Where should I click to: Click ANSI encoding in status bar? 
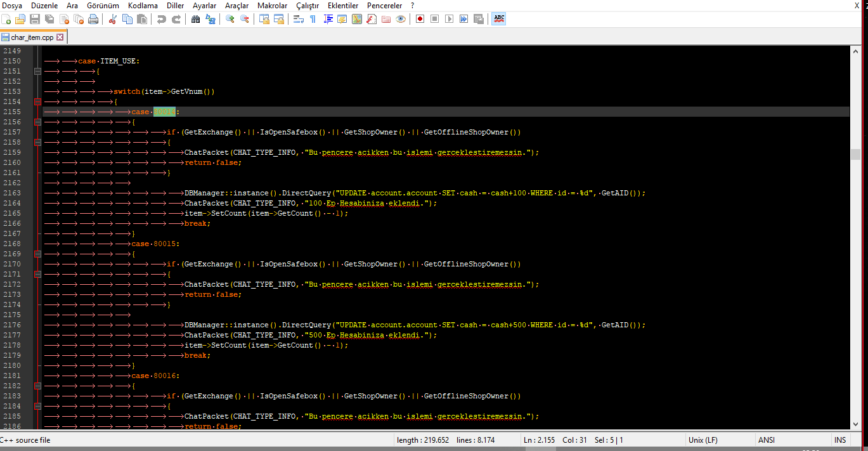[766, 440]
